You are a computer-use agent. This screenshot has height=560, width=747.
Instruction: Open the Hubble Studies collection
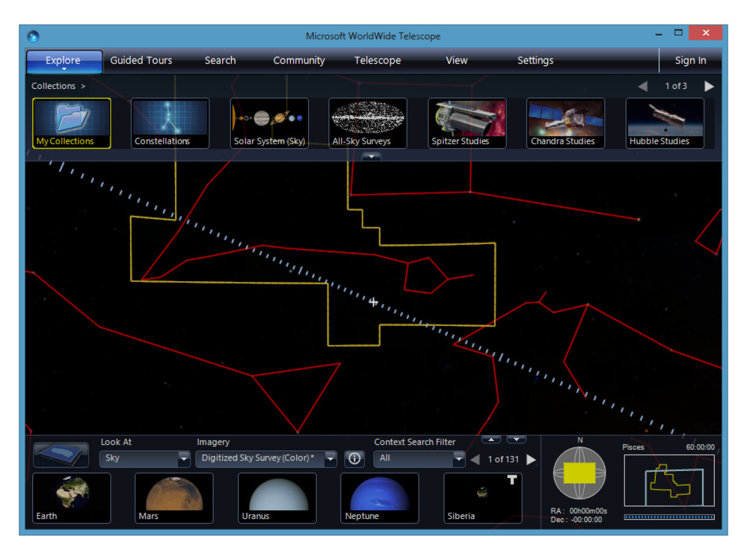[664, 123]
